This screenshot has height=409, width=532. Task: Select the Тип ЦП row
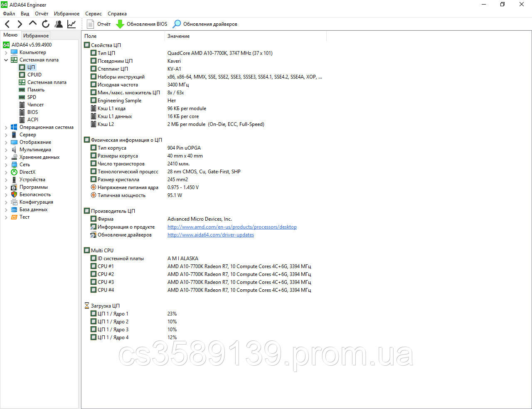[204, 53]
